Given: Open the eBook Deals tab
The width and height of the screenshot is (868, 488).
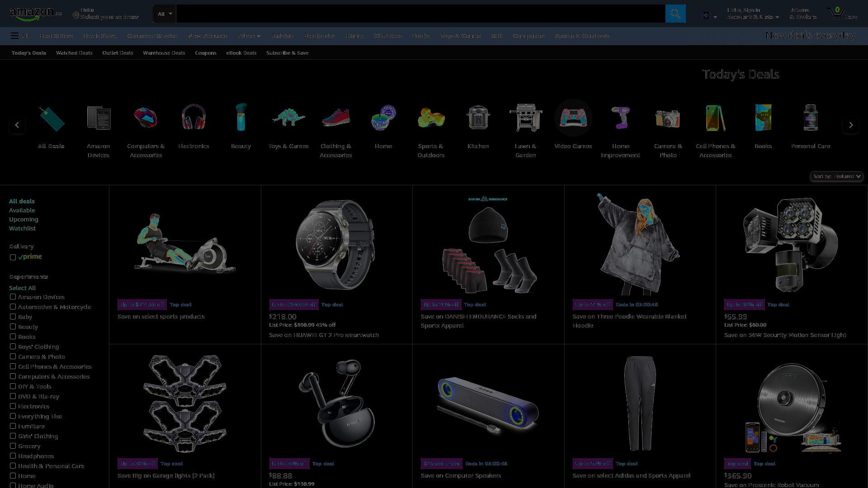Looking at the screenshot, I should 241,53.
